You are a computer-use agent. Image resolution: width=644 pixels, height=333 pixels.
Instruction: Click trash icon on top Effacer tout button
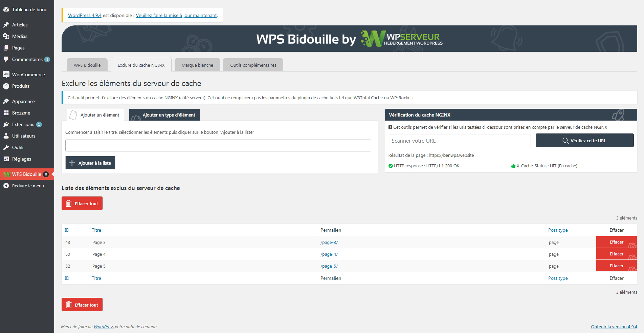click(x=69, y=204)
